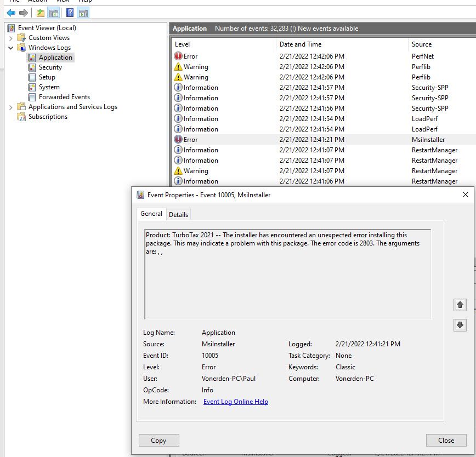Close Event Properties dialog with X
Image resolution: width=476 pixels, height=457 pixels.
click(466, 195)
